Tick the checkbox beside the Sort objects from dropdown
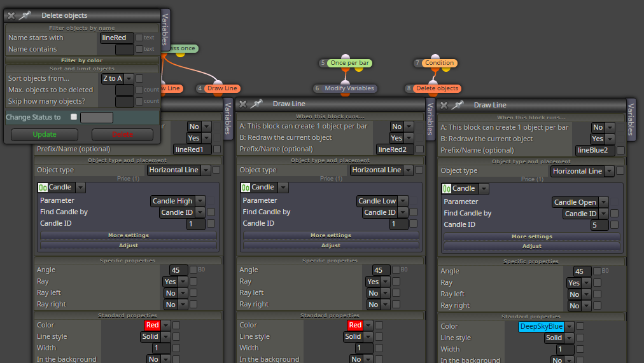644x363 pixels. point(139,78)
